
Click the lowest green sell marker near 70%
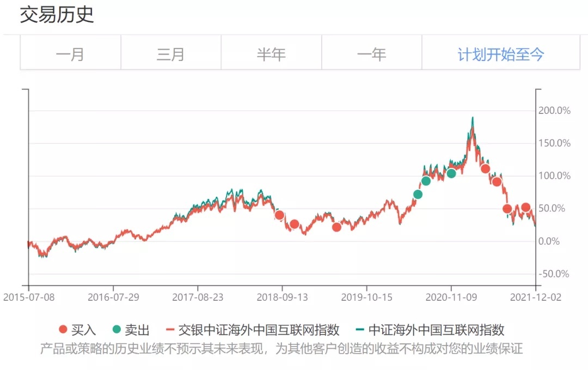coord(418,194)
